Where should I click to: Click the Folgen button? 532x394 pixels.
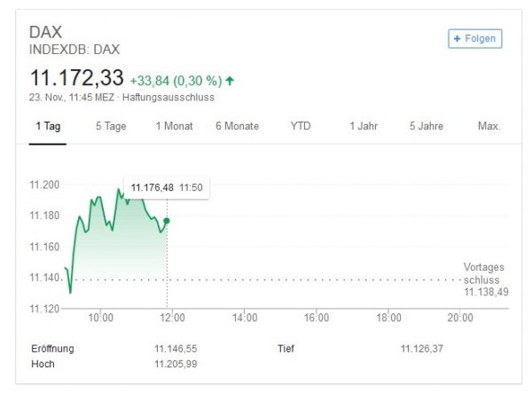[x=475, y=39]
